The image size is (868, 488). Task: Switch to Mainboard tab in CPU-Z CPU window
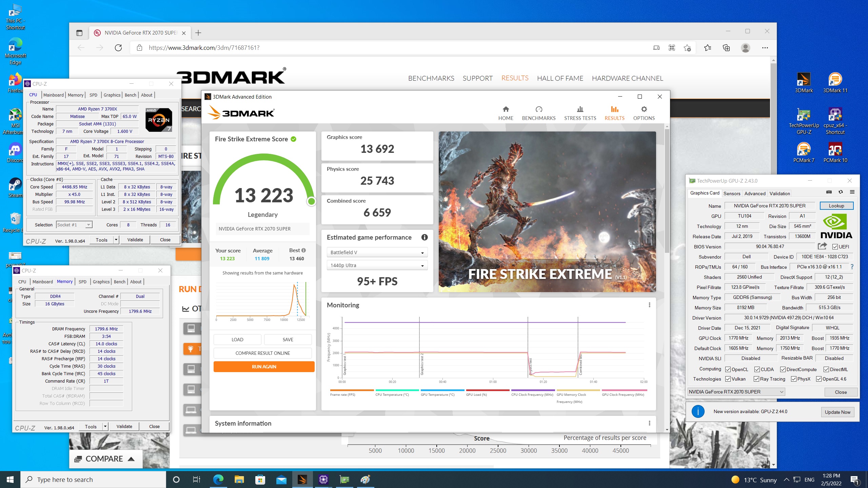coord(53,95)
